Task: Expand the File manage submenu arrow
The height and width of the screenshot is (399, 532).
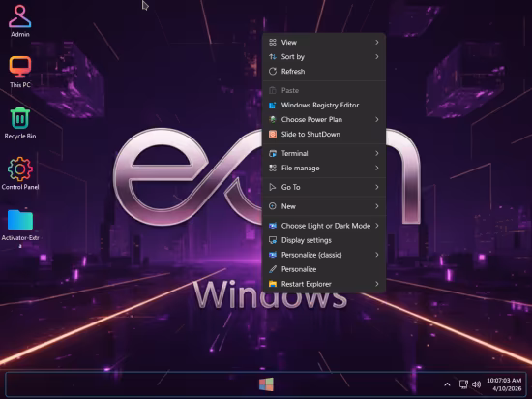Action: coord(377,169)
